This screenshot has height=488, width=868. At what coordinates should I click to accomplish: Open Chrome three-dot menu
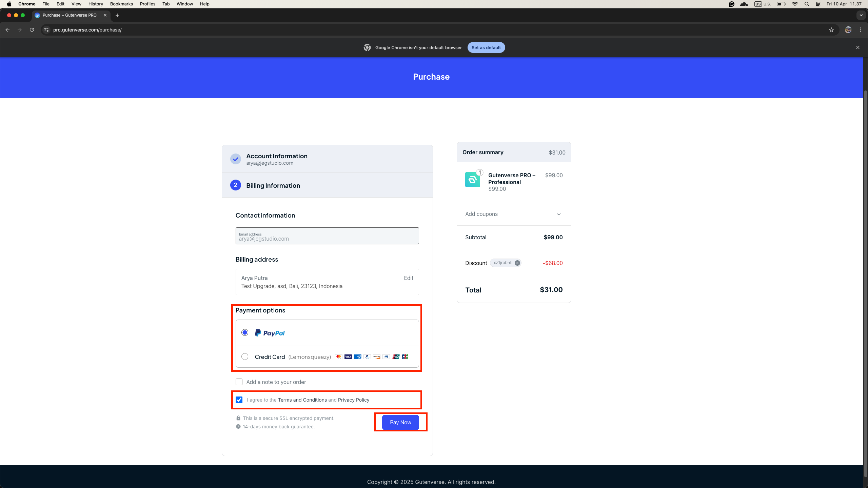(861, 30)
